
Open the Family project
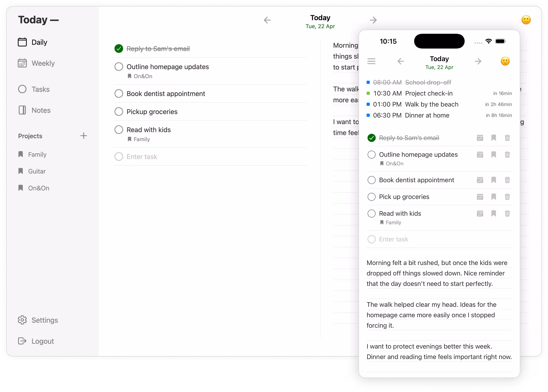tap(37, 154)
